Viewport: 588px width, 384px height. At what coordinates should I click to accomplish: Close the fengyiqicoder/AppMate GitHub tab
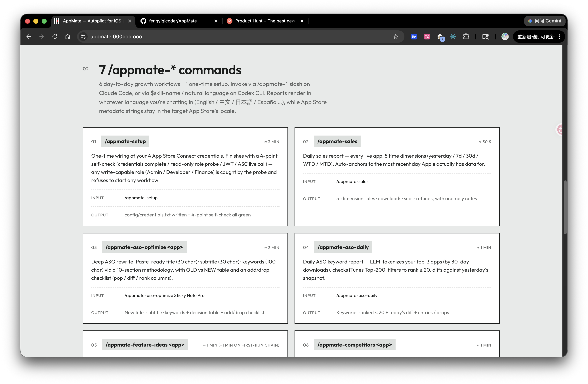pos(216,21)
